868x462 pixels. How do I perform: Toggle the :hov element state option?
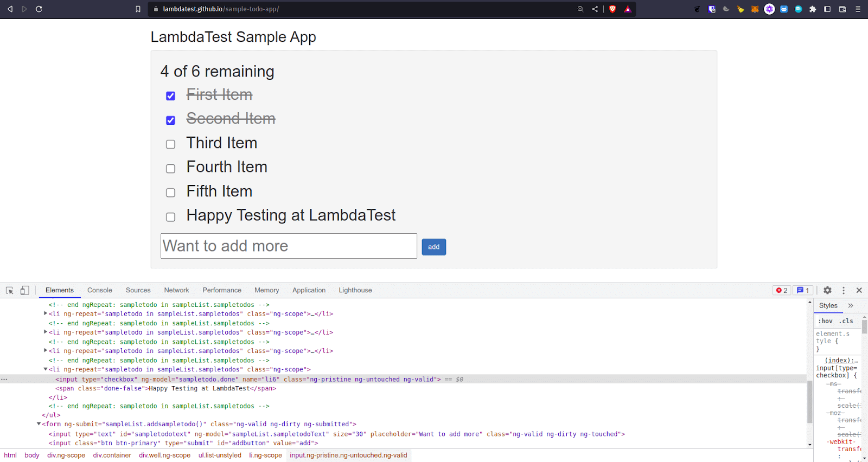825,321
